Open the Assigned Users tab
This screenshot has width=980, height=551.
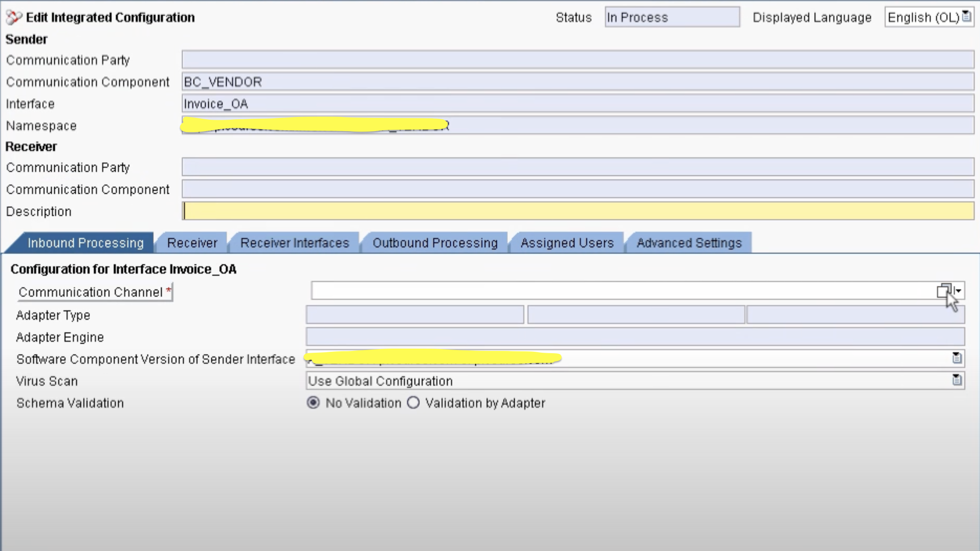pyautogui.click(x=567, y=243)
